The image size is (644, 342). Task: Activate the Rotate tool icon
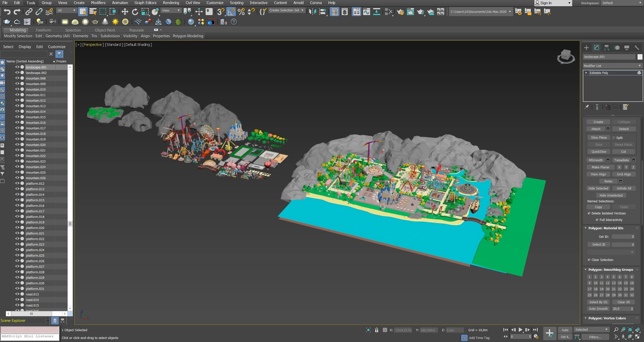click(135, 12)
